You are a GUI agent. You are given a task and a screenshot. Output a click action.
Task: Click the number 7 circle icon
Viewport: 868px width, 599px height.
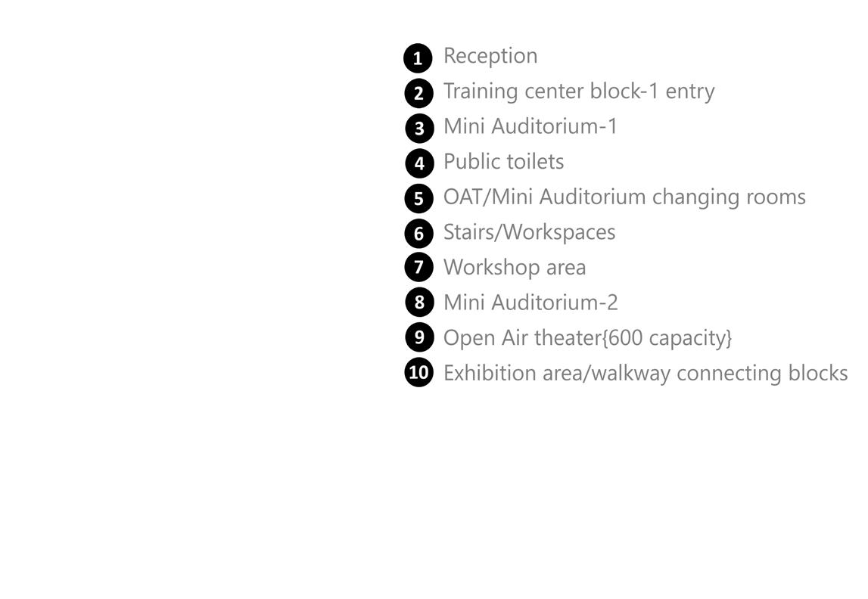tap(418, 267)
